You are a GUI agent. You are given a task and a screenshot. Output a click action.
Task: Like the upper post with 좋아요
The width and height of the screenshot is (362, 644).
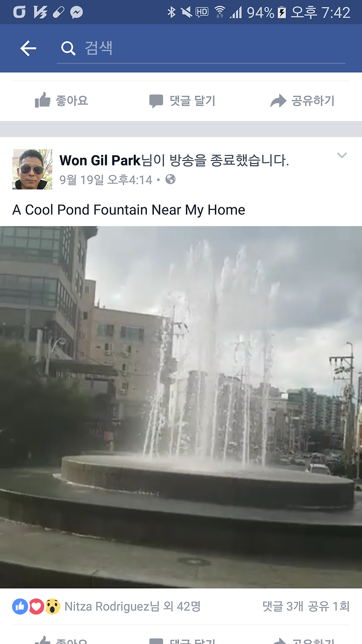point(61,101)
